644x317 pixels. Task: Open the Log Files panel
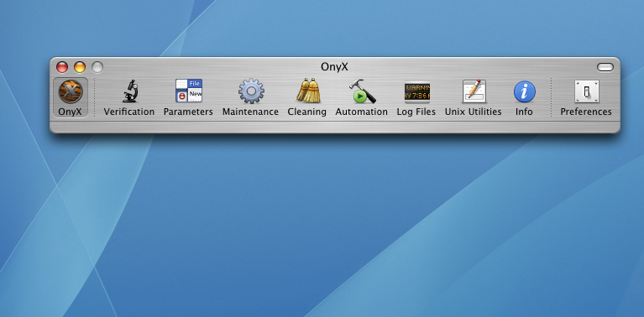(x=416, y=92)
